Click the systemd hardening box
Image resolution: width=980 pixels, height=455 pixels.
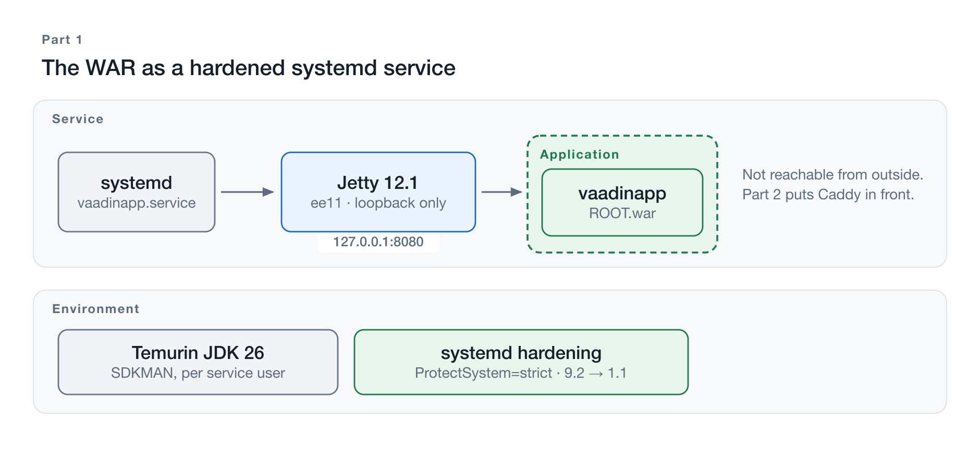(x=521, y=362)
